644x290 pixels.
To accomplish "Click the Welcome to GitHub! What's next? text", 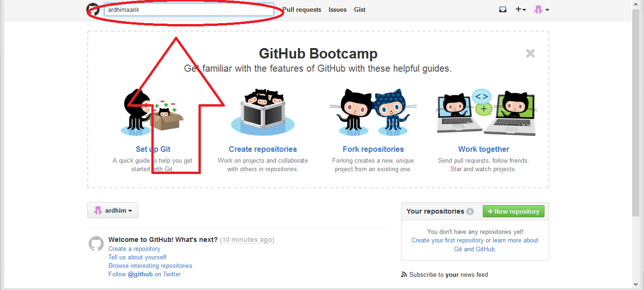I will [x=163, y=240].
